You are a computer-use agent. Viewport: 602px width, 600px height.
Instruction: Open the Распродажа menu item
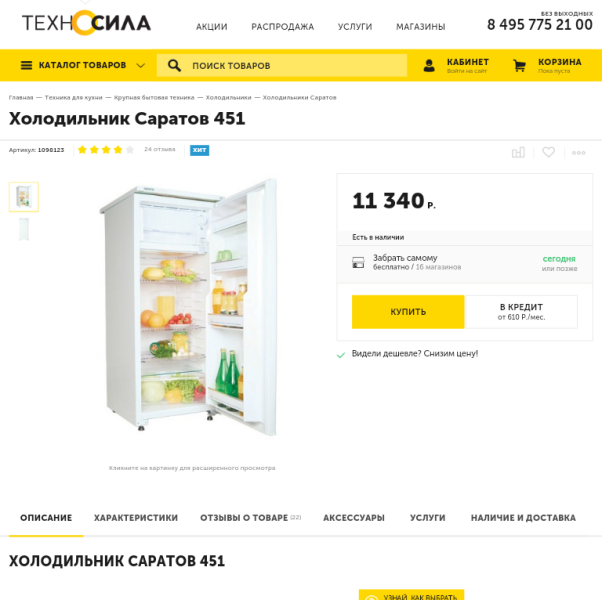(283, 27)
